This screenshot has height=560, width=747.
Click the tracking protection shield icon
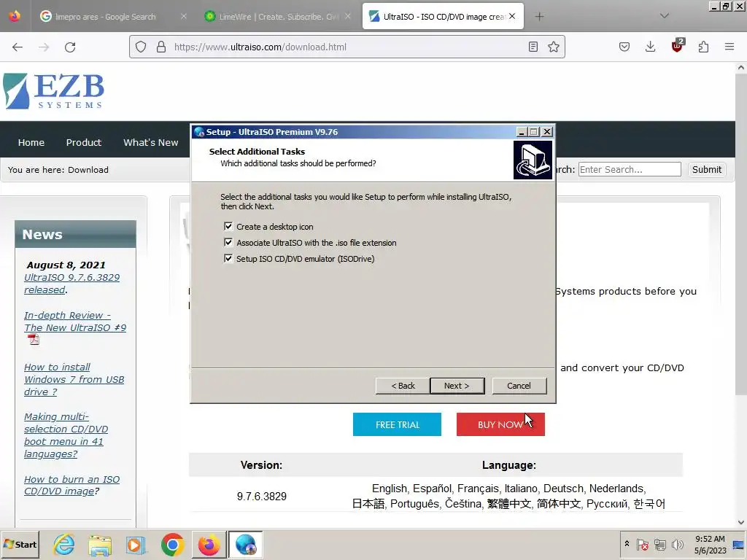[x=141, y=47]
